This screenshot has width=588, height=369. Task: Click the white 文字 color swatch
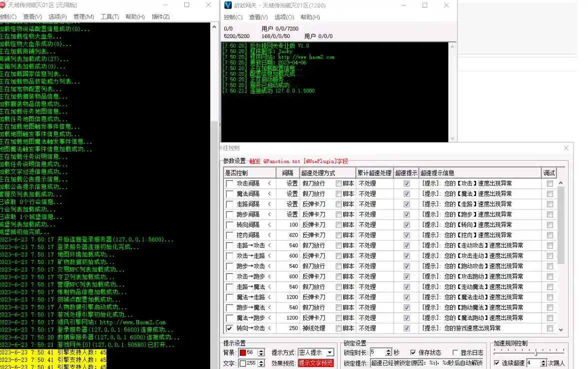(243, 363)
